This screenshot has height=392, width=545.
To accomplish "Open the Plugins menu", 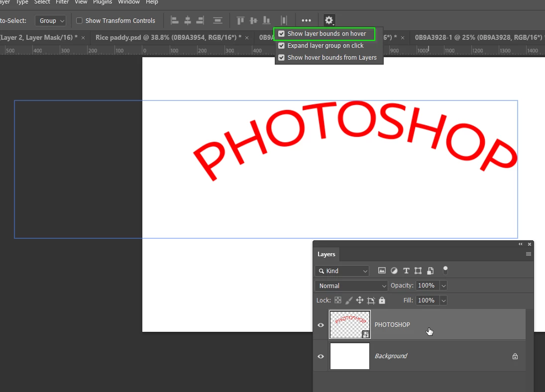I will coord(103,2).
